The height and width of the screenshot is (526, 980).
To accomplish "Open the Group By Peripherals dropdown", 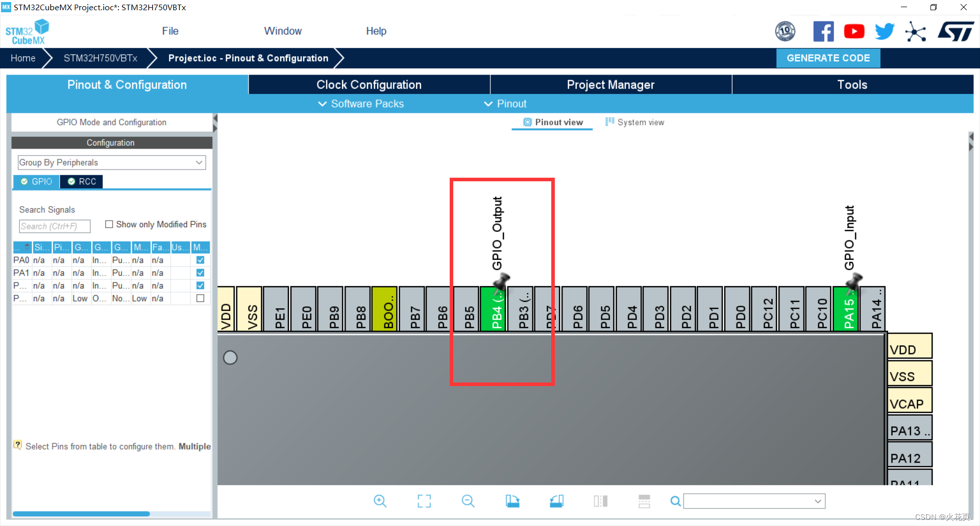I will (112, 162).
